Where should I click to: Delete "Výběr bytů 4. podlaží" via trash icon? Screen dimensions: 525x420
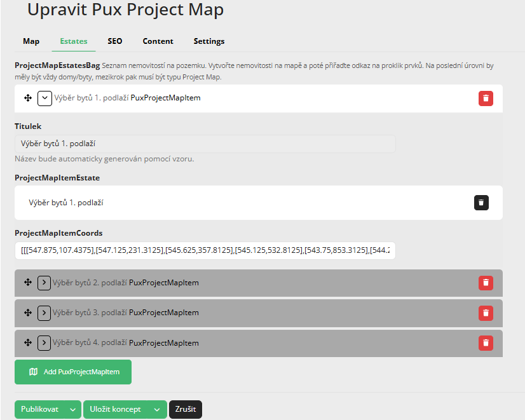pyautogui.click(x=486, y=342)
